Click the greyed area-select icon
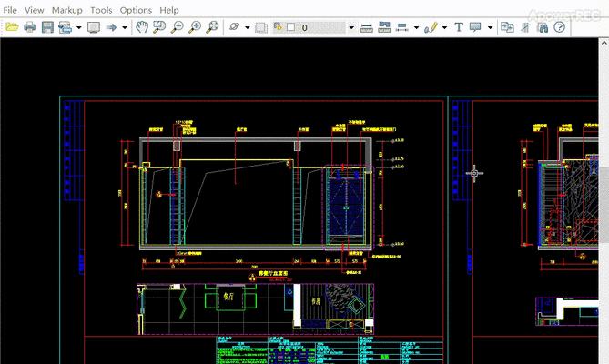609x364 pixels. [261, 27]
